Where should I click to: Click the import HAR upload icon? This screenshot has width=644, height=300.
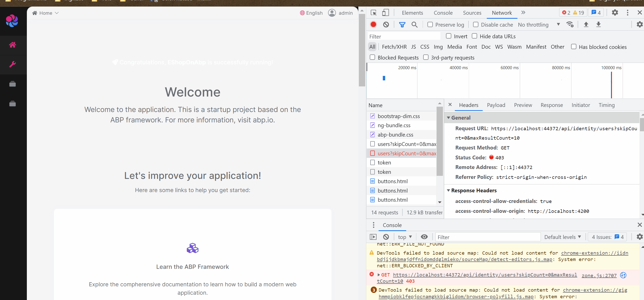(x=586, y=25)
